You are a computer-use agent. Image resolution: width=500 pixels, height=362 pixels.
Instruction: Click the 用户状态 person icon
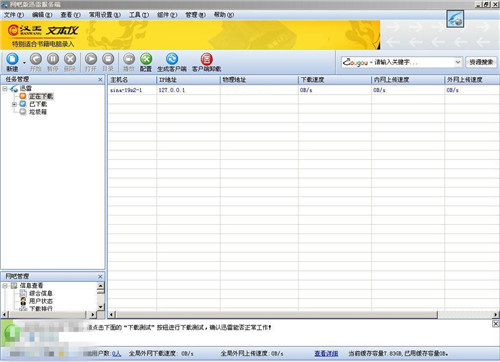23,301
